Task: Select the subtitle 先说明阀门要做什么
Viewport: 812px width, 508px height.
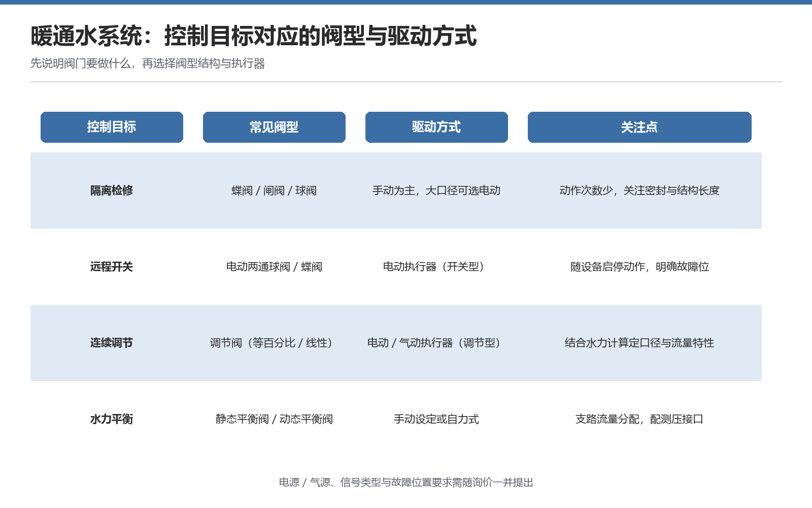Action: point(81,63)
